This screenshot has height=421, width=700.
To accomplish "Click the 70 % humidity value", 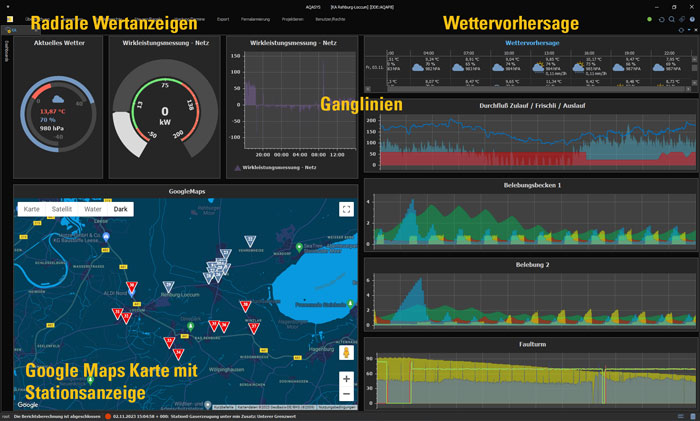I will click(48, 120).
